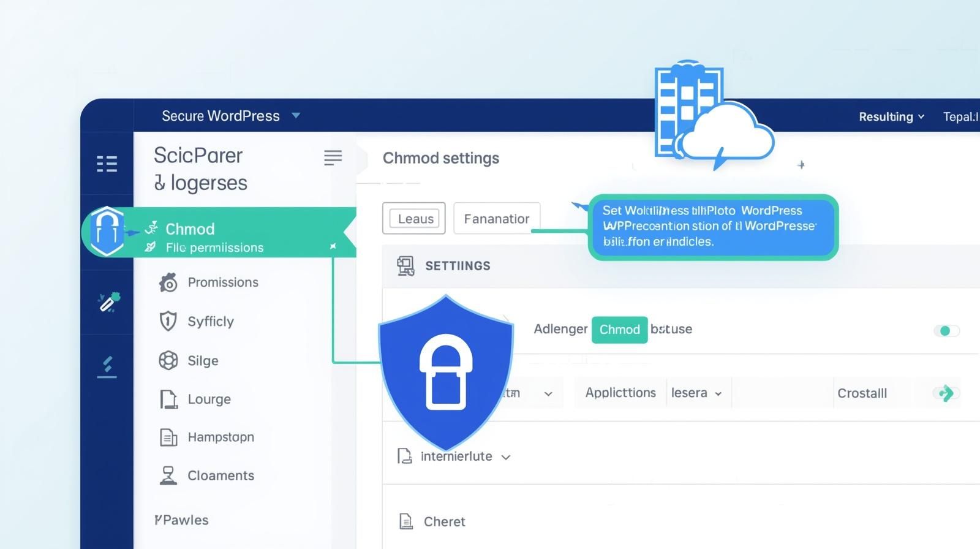Switch to the Fananatior tab

click(497, 218)
